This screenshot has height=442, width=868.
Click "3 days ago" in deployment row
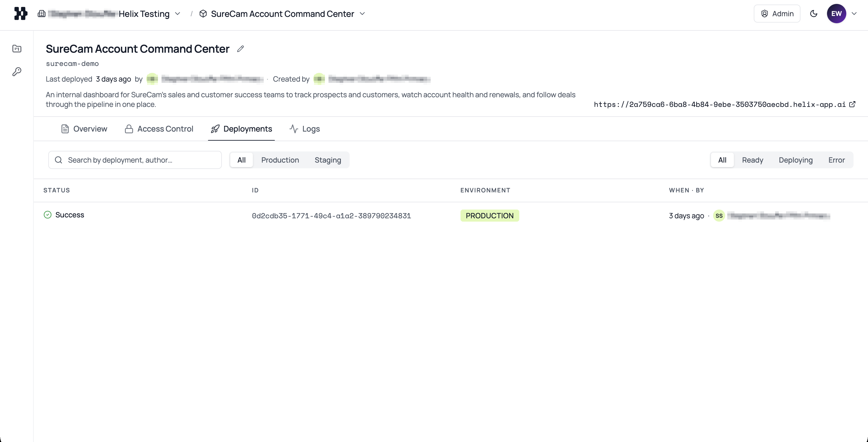pyautogui.click(x=686, y=216)
